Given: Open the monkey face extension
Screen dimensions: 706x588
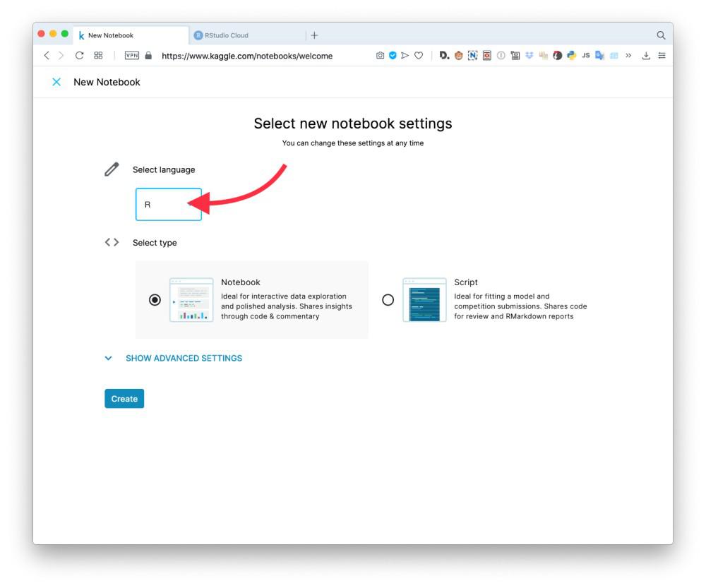Looking at the screenshot, I should tap(458, 55).
